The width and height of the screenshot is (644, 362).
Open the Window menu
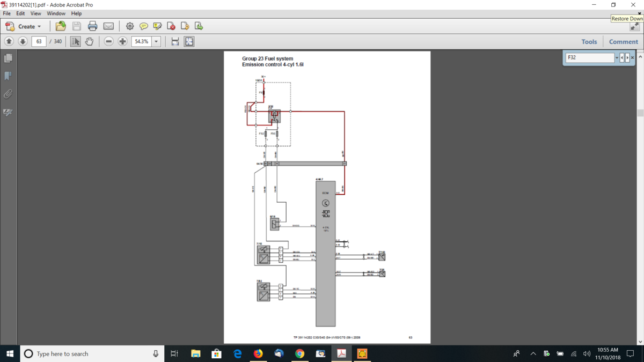click(56, 13)
